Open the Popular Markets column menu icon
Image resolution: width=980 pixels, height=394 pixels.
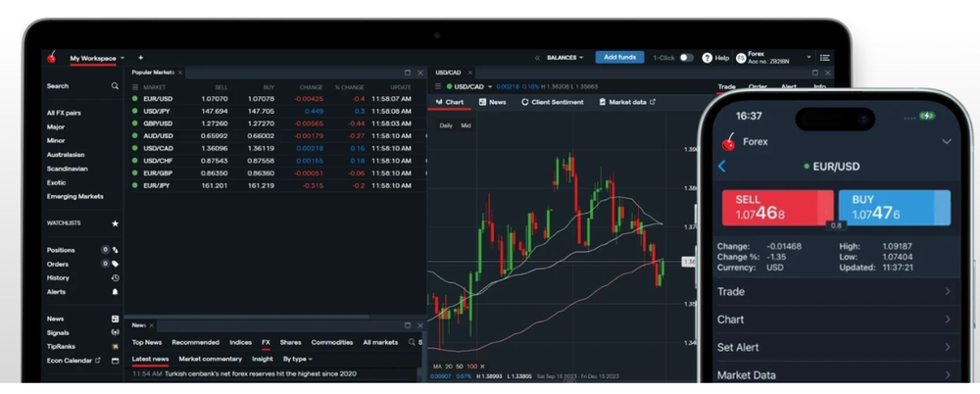tap(135, 87)
